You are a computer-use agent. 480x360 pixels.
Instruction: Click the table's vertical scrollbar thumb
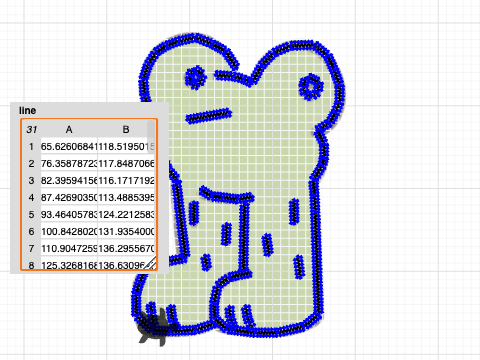click(152, 131)
